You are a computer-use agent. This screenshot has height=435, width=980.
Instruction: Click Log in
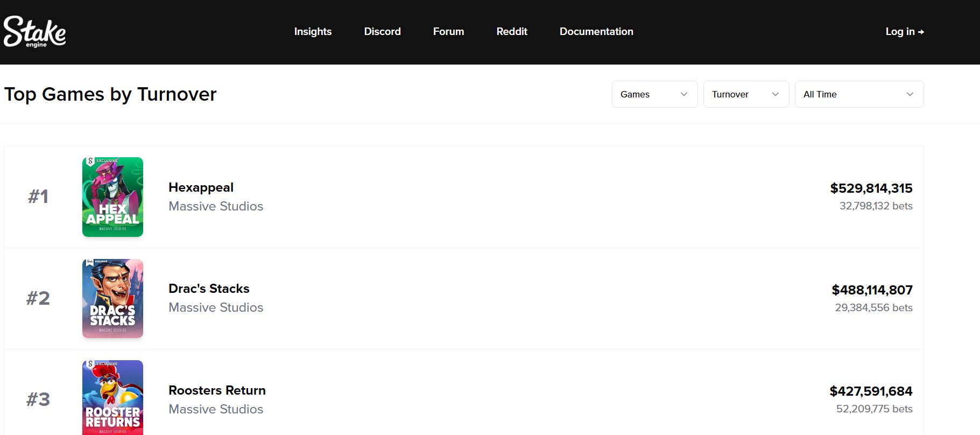click(x=905, y=32)
